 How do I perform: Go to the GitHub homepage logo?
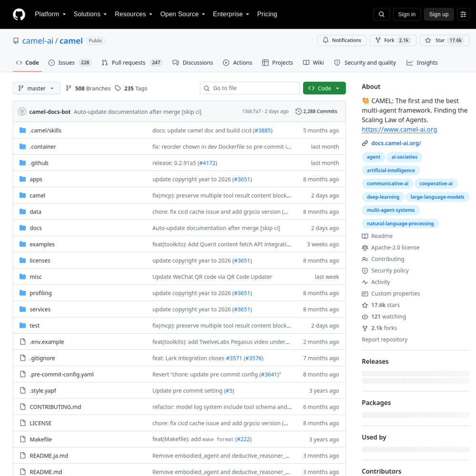(x=19, y=14)
